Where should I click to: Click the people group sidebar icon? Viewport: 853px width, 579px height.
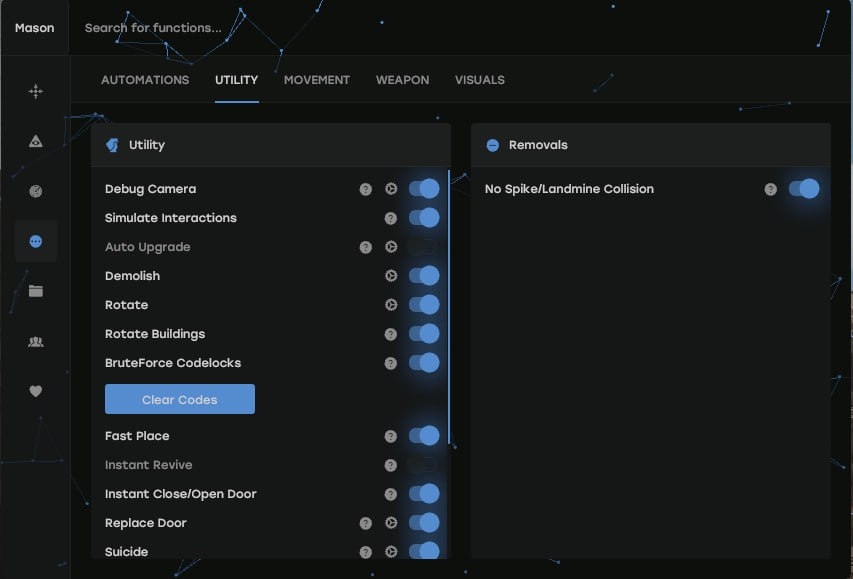coord(36,341)
